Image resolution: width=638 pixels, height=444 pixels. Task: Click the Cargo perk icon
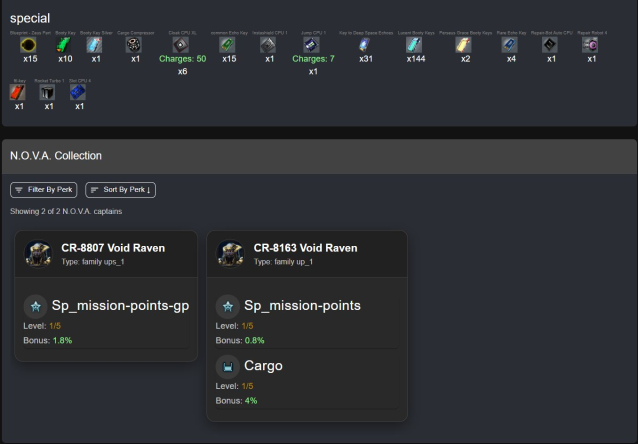228,366
